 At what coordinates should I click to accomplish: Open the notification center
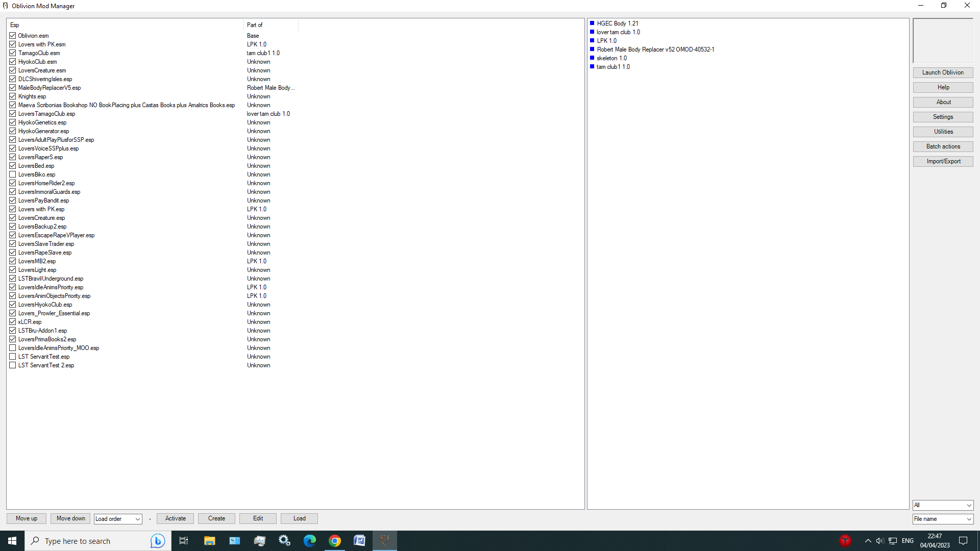coord(963,541)
